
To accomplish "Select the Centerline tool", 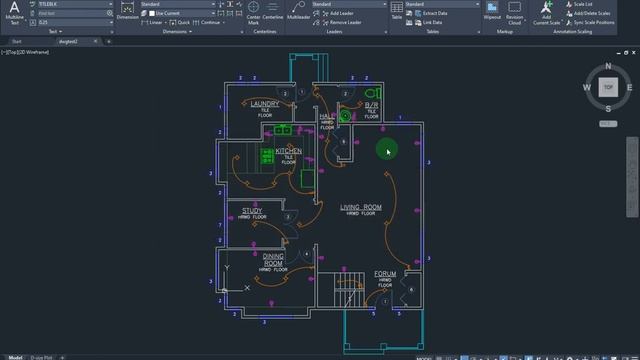I will [273, 11].
